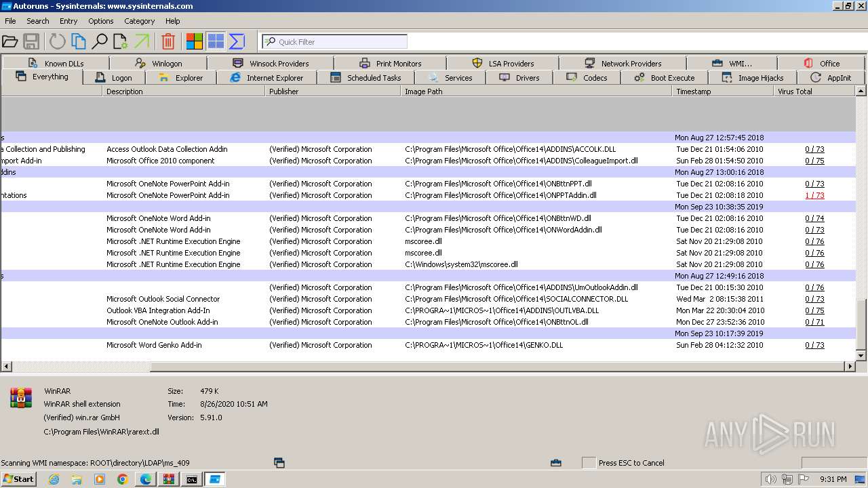The width and height of the screenshot is (868, 488).
Task: Switch to the Image Hijacks tab
Action: pos(753,77)
